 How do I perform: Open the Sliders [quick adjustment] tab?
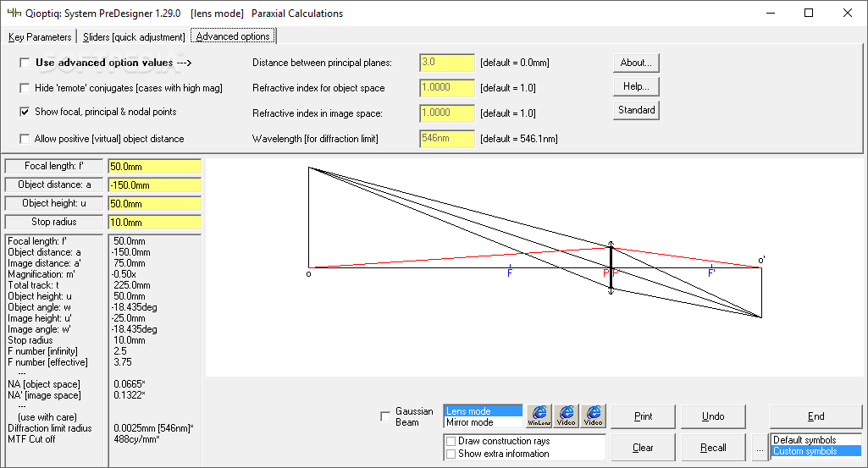(x=134, y=37)
